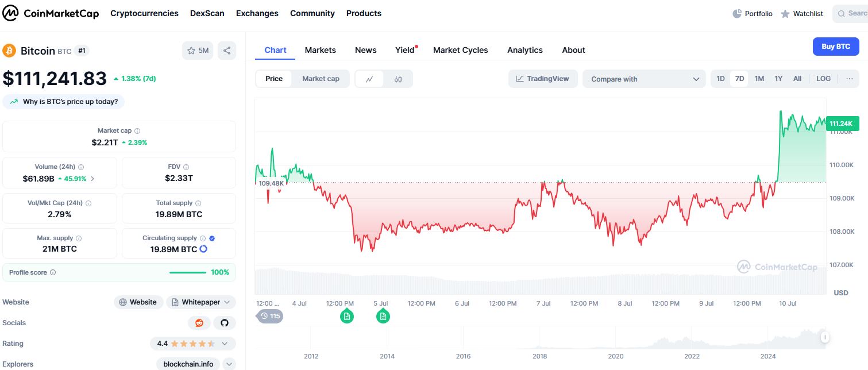Click the Circulating supply info icon
The width and height of the screenshot is (868, 370).
coord(203,238)
